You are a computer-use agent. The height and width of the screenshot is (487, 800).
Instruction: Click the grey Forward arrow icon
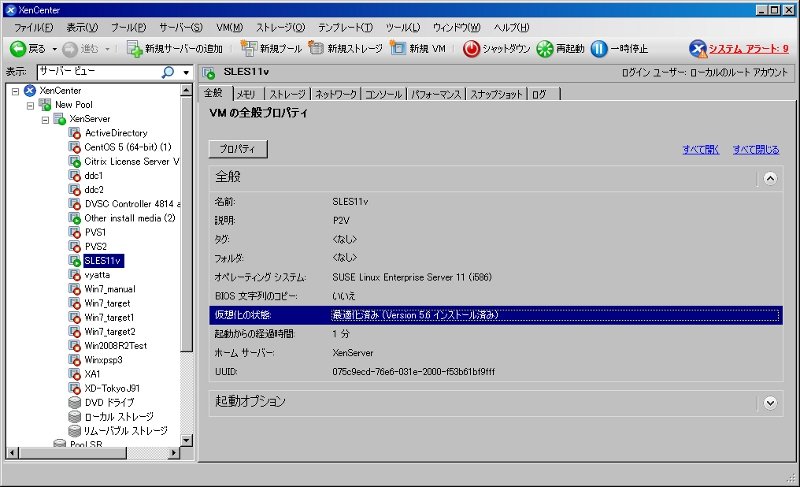click(70, 49)
